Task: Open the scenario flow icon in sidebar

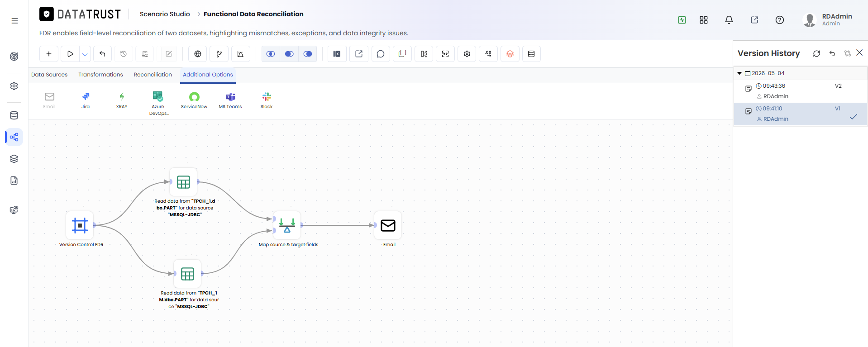Action: [14, 137]
